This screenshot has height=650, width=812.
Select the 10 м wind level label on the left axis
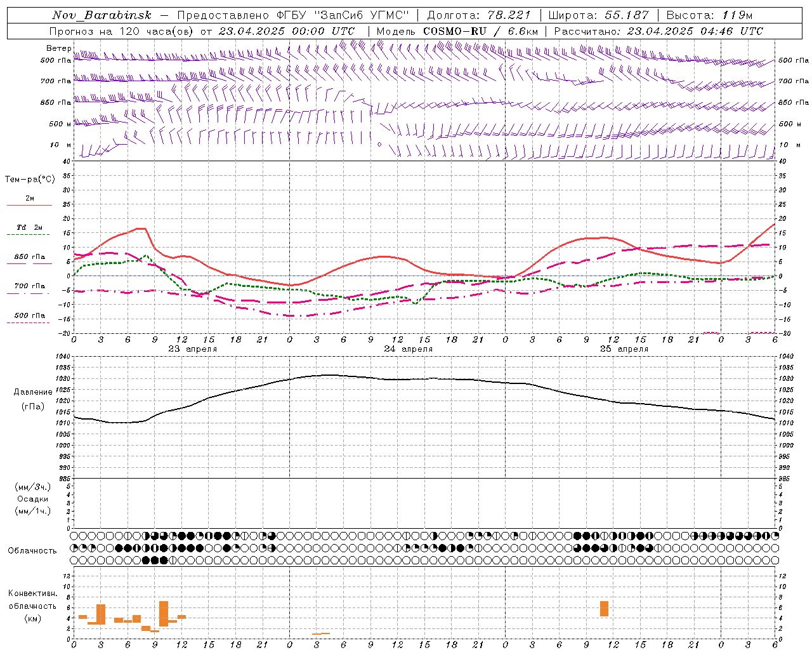(60, 145)
